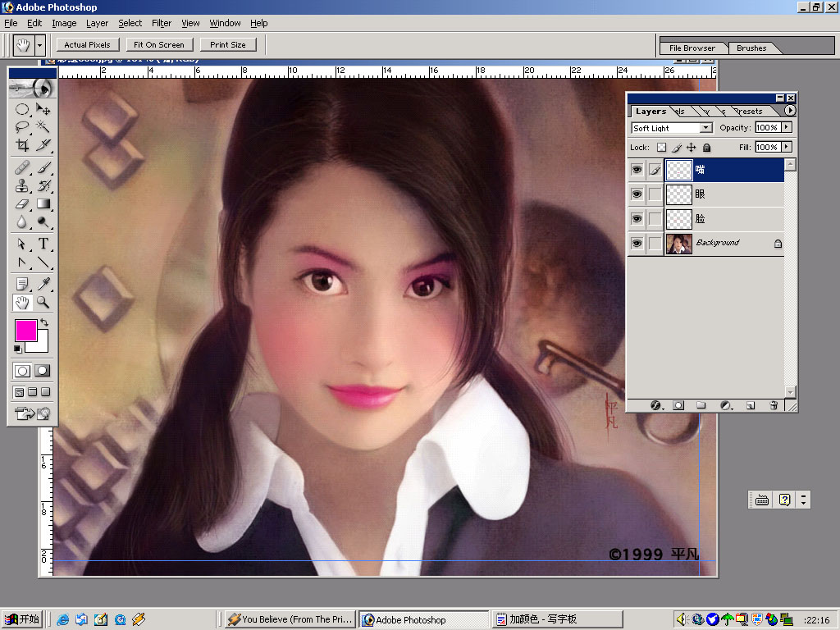Open the File menu
The height and width of the screenshot is (630, 840).
pyautogui.click(x=11, y=23)
